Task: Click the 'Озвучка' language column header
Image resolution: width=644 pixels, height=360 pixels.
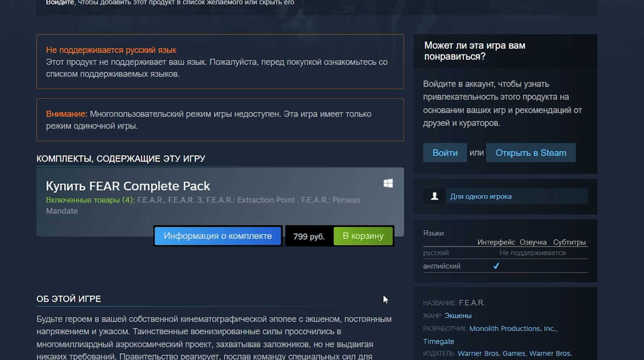Action: point(533,242)
